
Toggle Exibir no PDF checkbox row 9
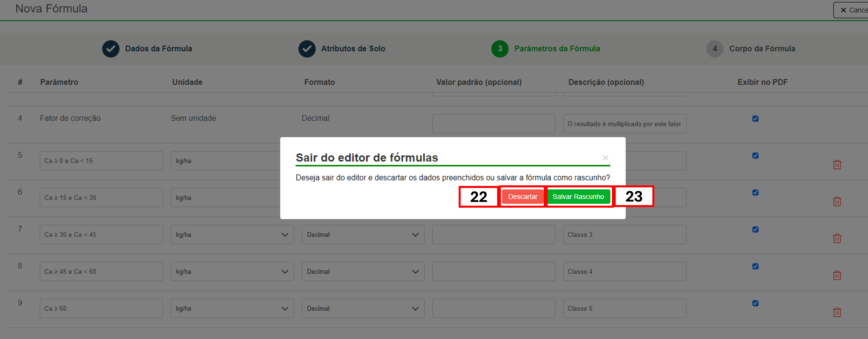coord(756,303)
